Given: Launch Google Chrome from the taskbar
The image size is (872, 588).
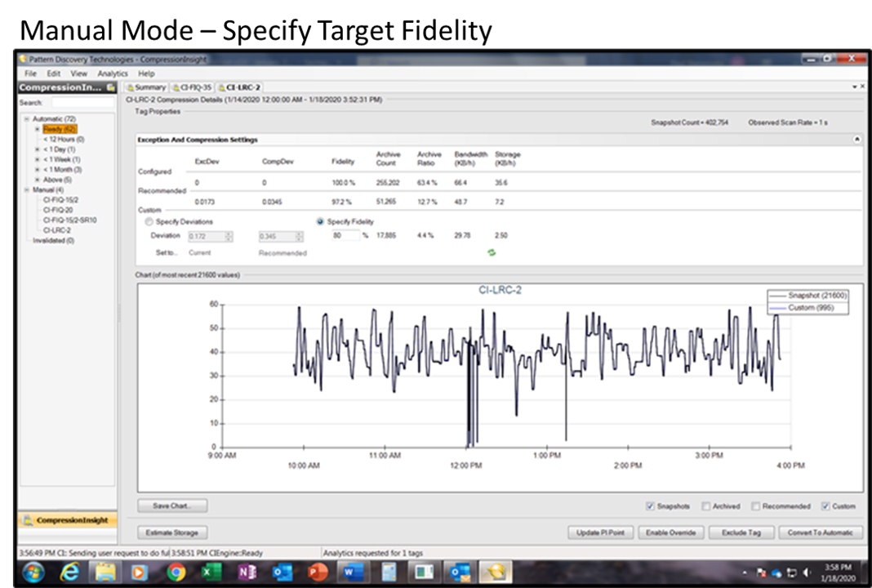Looking at the screenshot, I should 176,572.
